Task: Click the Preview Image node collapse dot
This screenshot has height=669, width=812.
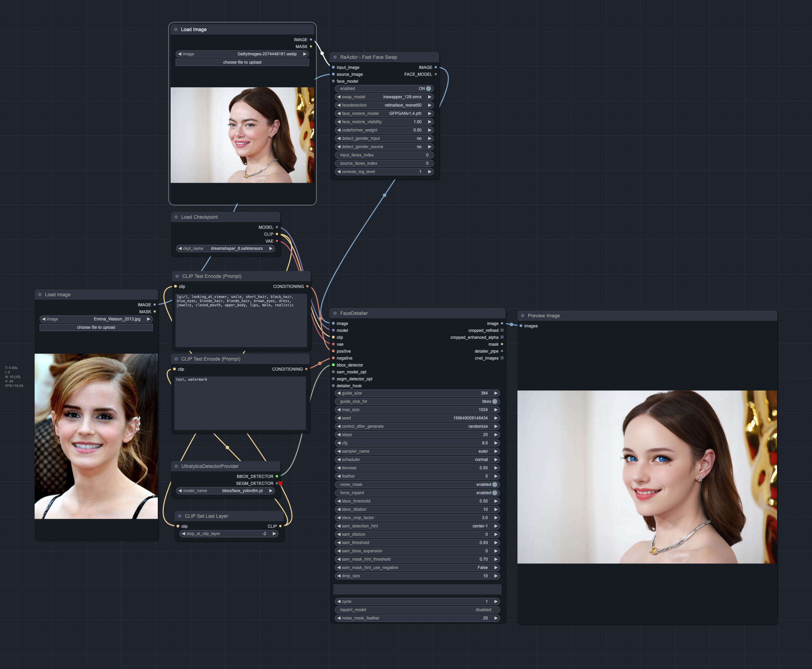Action: (523, 316)
